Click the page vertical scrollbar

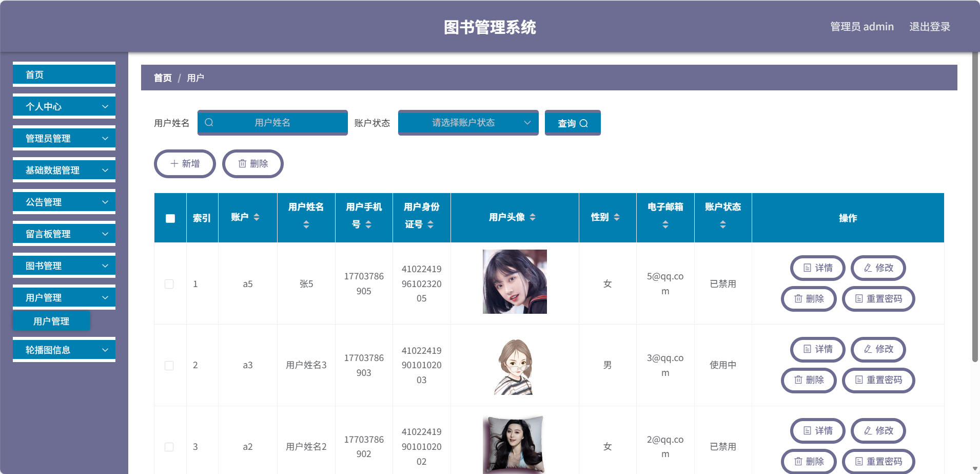click(x=975, y=207)
